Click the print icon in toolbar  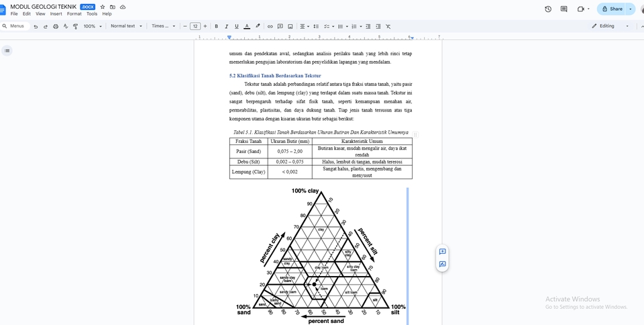[x=56, y=26]
